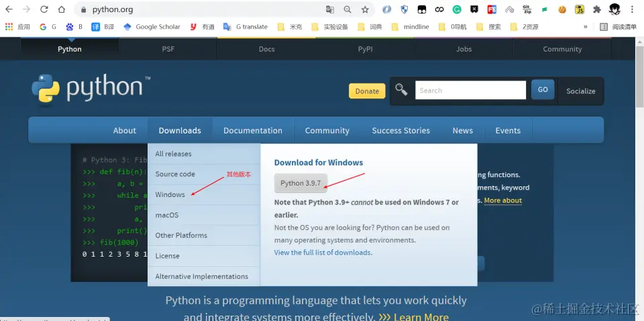Open the About nav menu

125,131
